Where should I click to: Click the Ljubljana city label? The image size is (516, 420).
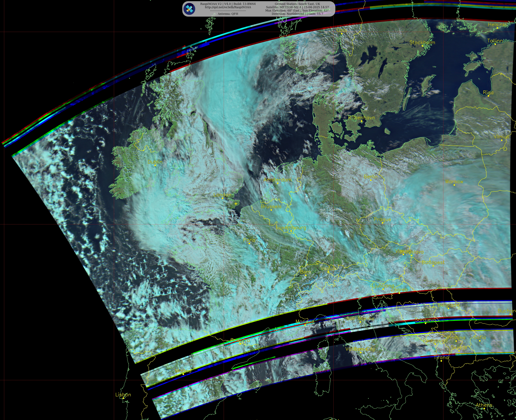(383, 286)
